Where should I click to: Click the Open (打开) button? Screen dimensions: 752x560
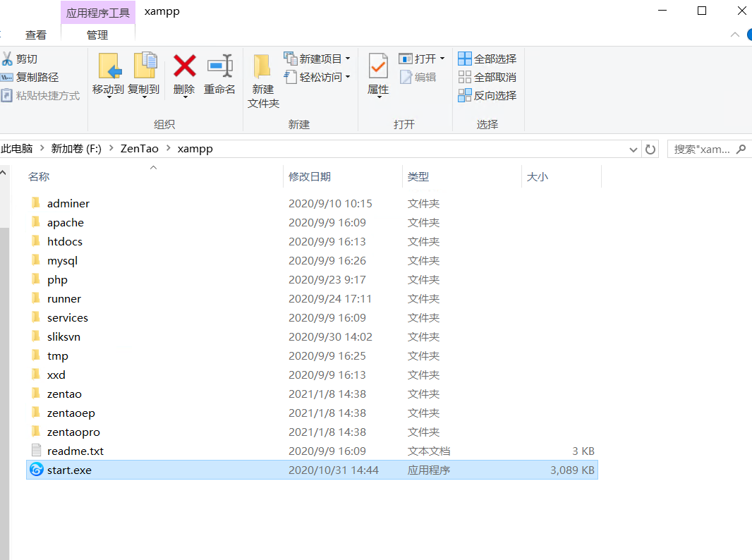418,59
